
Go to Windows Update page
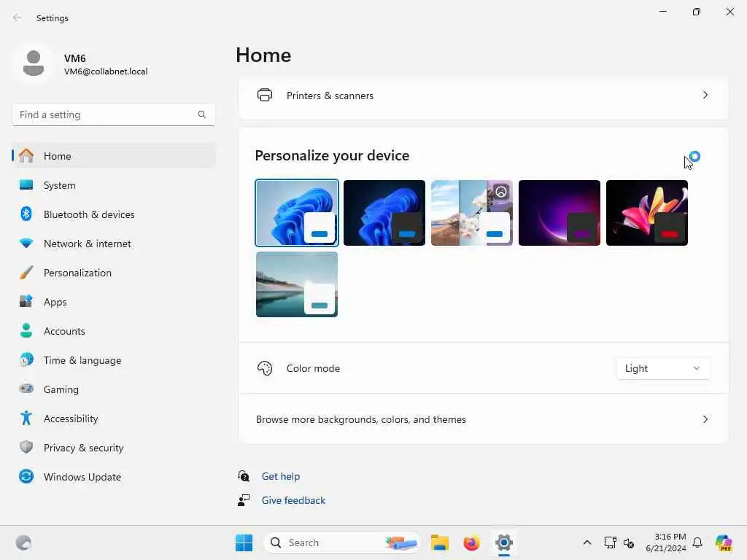tap(114, 476)
